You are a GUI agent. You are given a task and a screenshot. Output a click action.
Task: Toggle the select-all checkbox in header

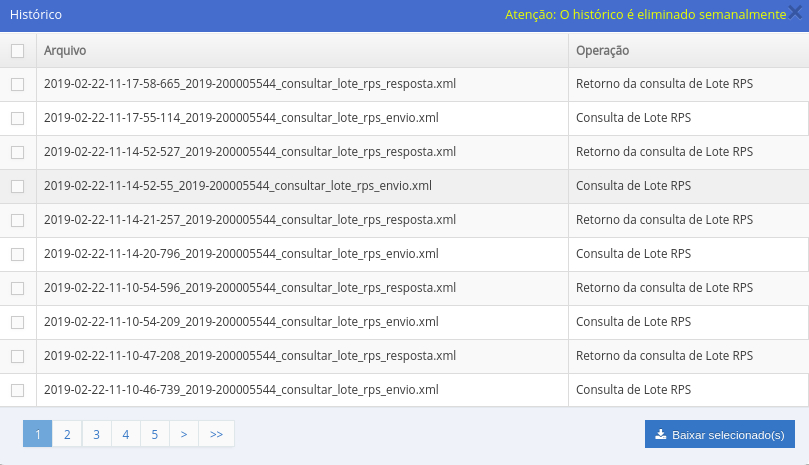(17, 51)
